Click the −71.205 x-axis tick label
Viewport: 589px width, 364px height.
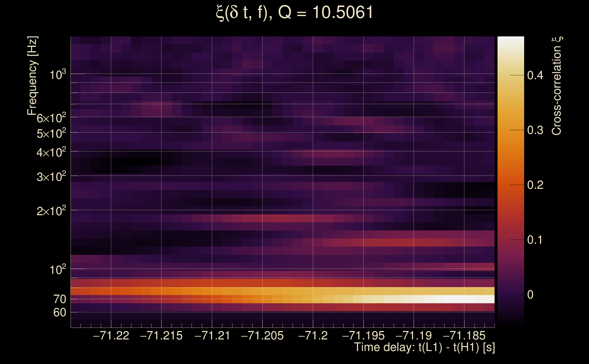(262, 336)
